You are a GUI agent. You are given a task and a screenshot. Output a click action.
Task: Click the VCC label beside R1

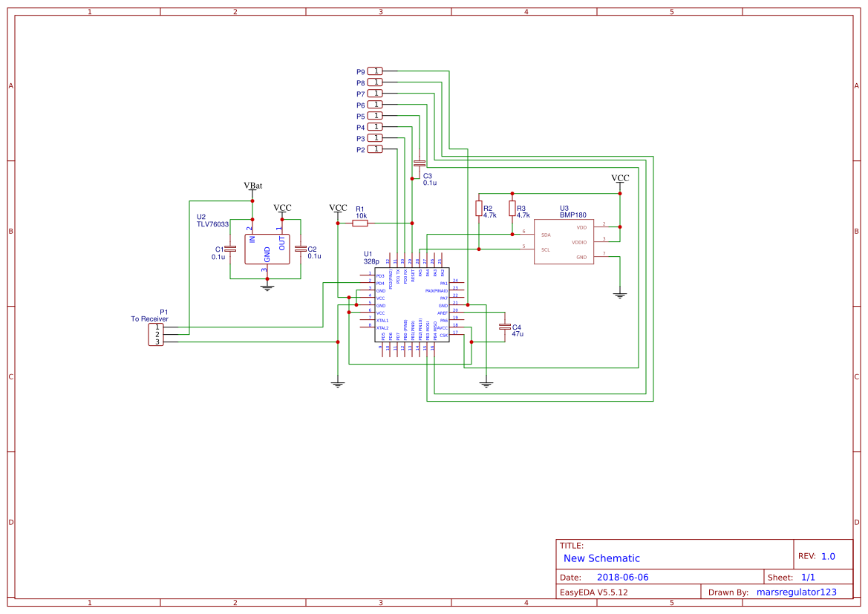(339, 206)
